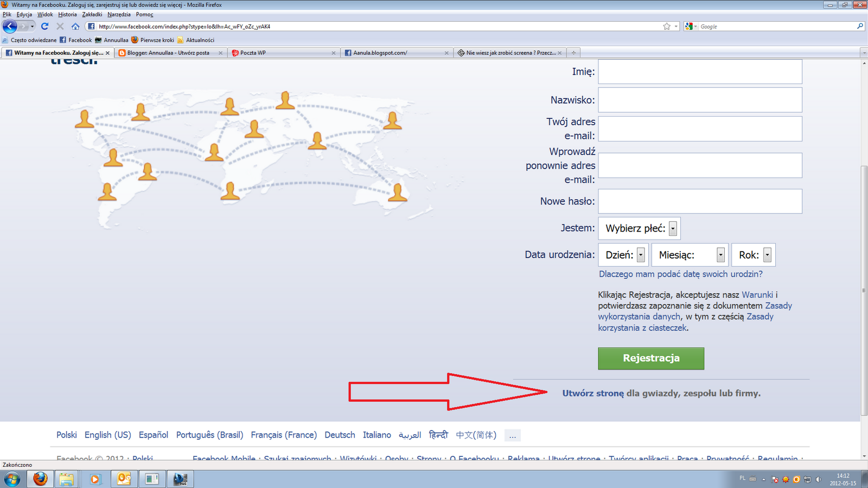Open Często odwiedzane bookmark folder
The width and height of the screenshot is (868, 488).
click(x=29, y=40)
